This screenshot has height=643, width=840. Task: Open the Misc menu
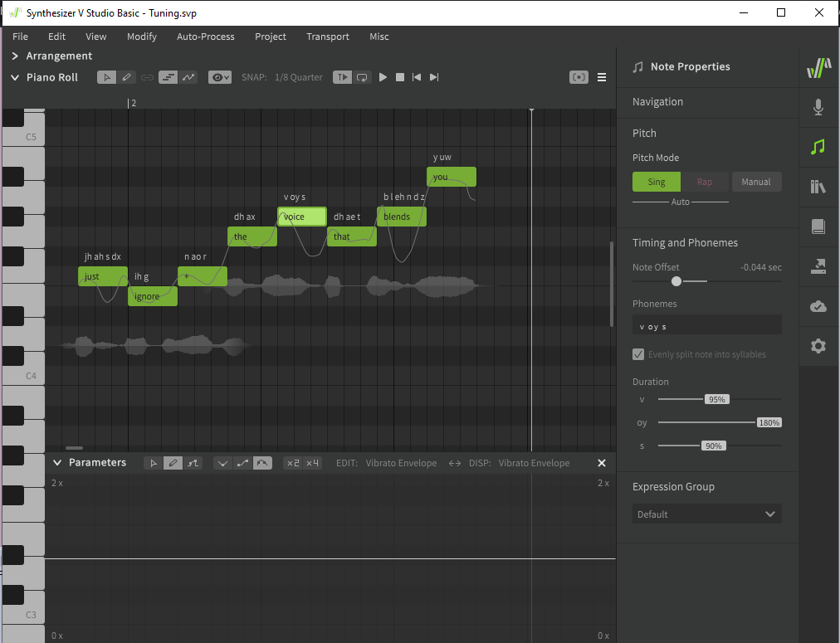tap(379, 37)
